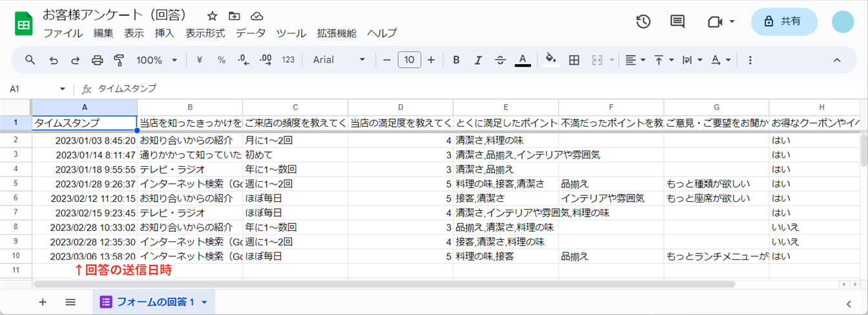
Task: Open the Arial font dropdown
Action: pyautogui.click(x=338, y=60)
